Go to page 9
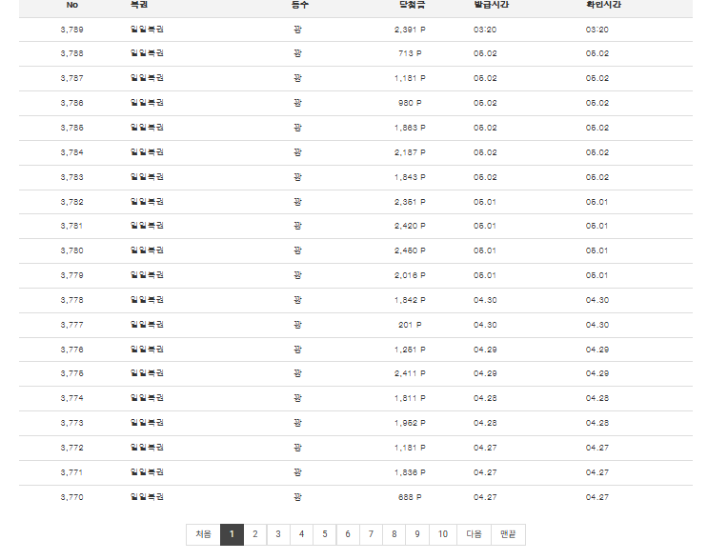This screenshot has height=560, width=728. click(x=417, y=534)
